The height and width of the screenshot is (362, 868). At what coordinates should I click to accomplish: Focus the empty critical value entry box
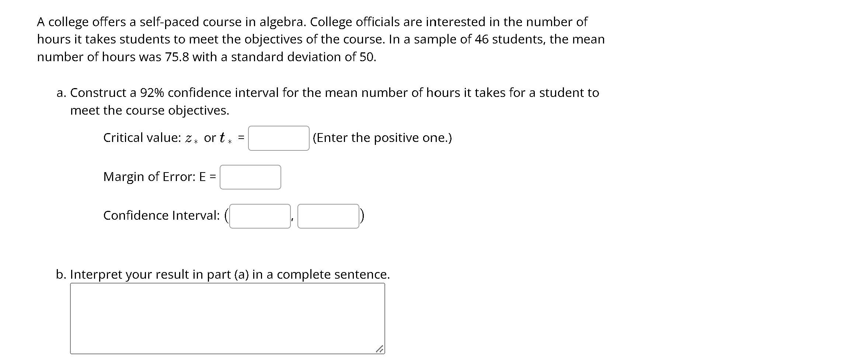click(x=278, y=139)
